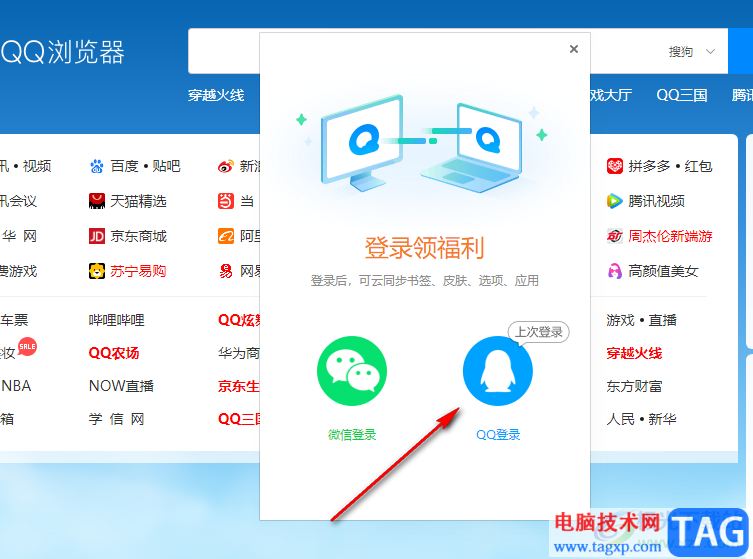The height and width of the screenshot is (559, 753).
Task: Open the NOW直播 link
Action: tap(121, 386)
